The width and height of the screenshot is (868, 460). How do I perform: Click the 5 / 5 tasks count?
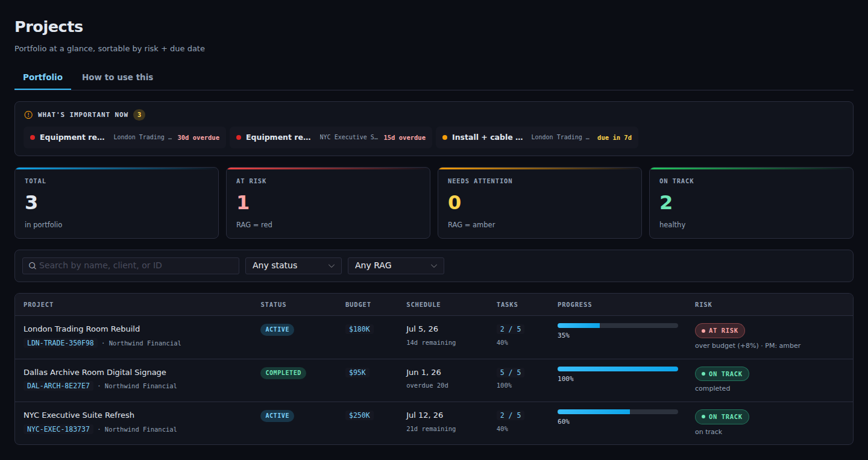click(x=511, y=373)
